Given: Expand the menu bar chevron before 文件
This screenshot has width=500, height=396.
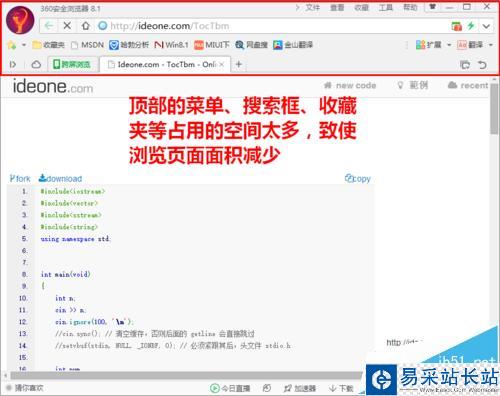Looking at the screenshot, I should pos(298,7).
